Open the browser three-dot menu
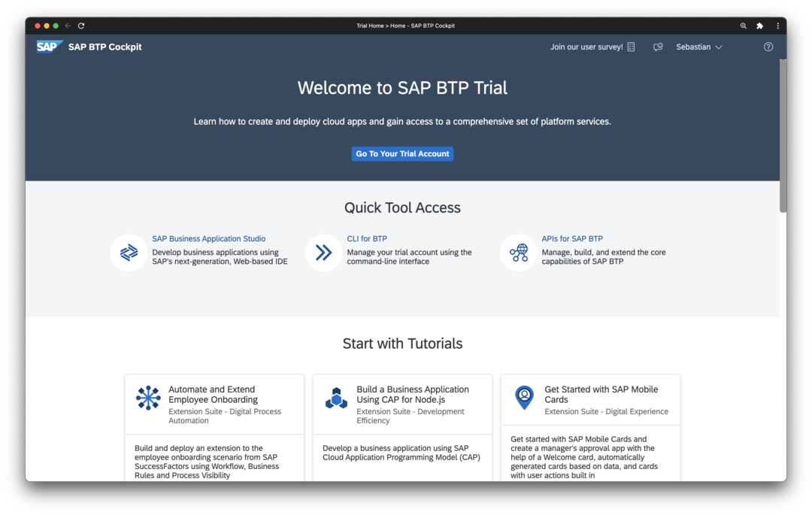The width and height of the screenshot is (812, 515). pos(777,26)
